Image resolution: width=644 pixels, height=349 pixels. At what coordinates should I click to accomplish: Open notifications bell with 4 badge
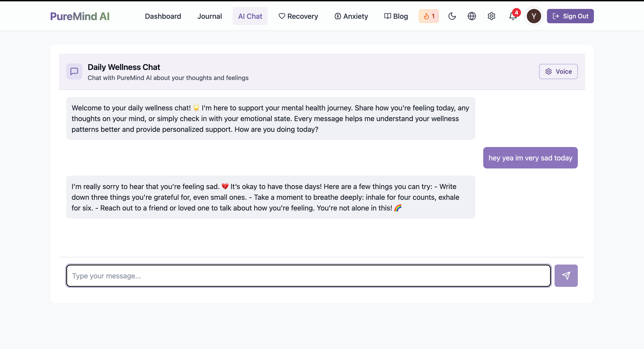click(513, 16)
